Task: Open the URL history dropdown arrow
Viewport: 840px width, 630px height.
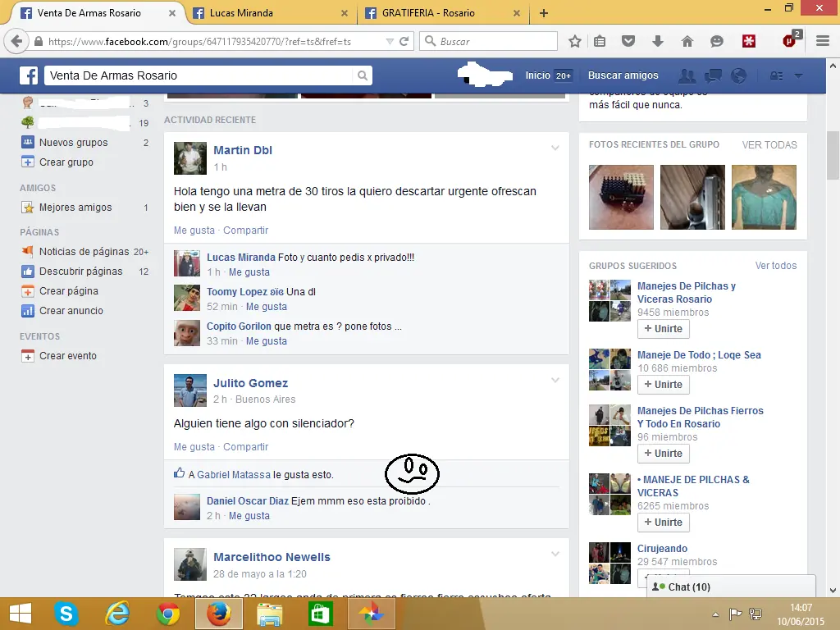Action: 390,41
